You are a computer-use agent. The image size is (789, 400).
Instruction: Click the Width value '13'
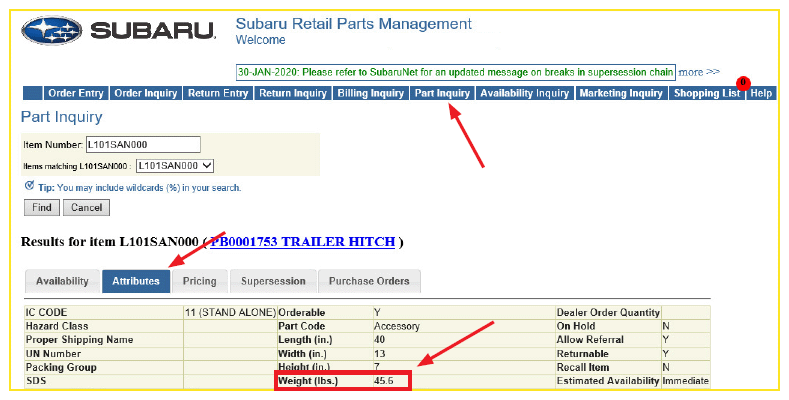coord(379,354)
